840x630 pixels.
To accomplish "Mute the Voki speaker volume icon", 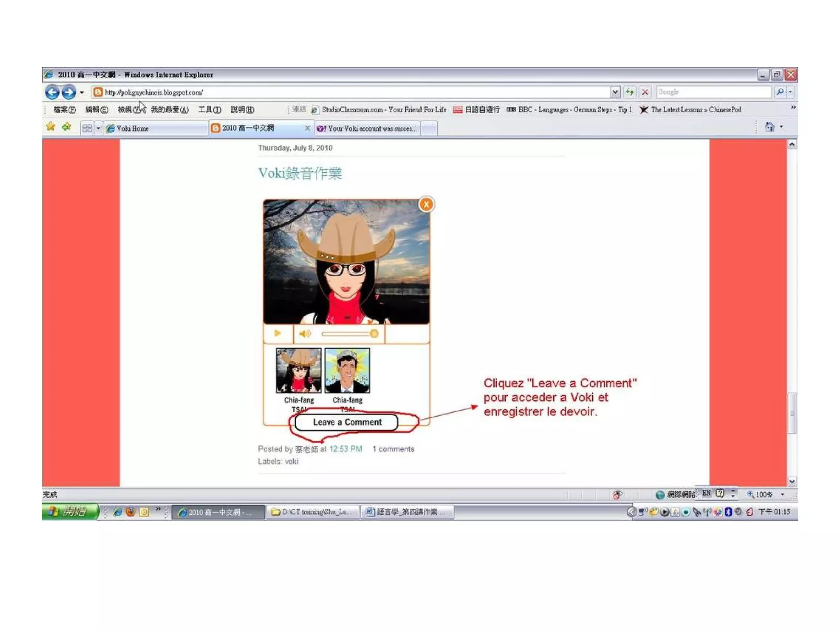I will 305,334.
